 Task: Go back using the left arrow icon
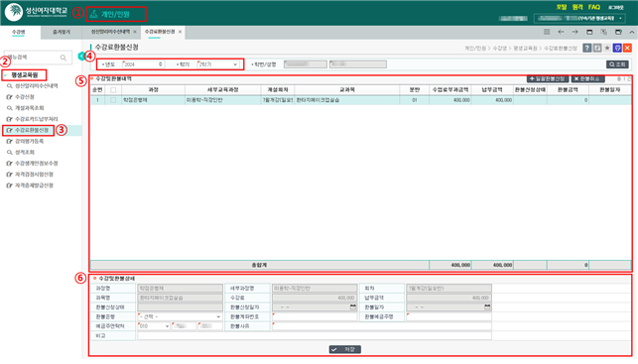click(x=561, y=32)
